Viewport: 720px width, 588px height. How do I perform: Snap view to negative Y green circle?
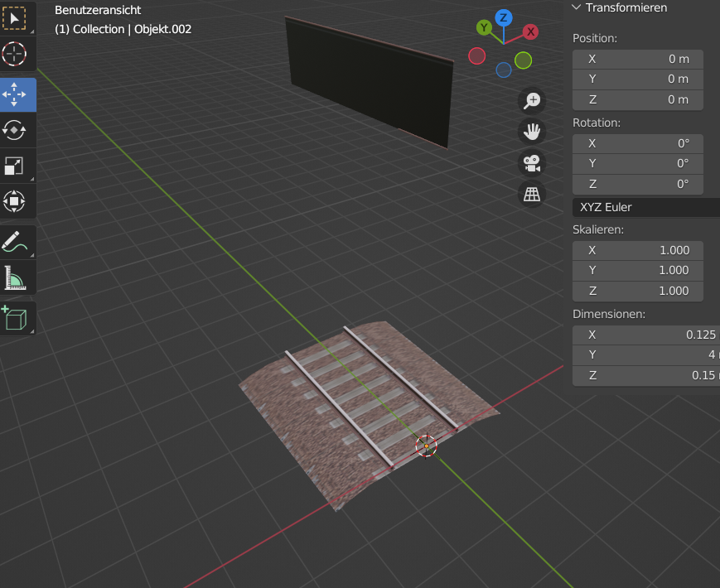(x=523, y=60)
